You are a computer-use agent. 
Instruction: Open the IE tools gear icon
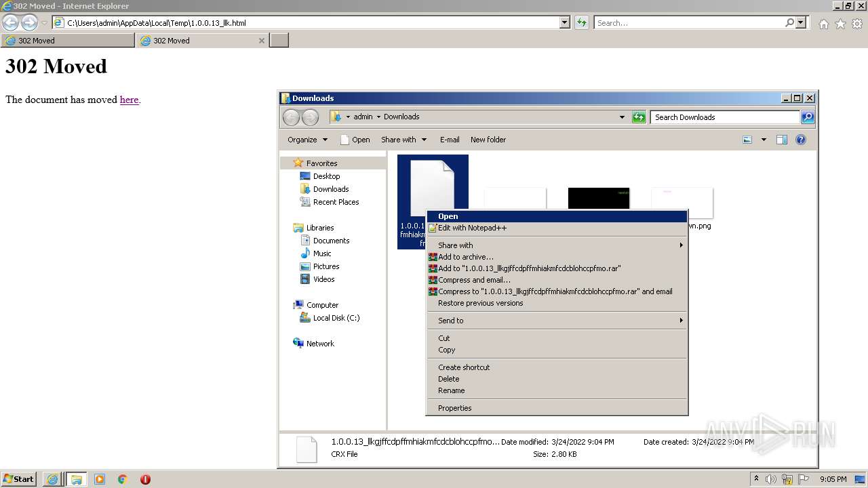pyautogui.click(x=857, y=24)
